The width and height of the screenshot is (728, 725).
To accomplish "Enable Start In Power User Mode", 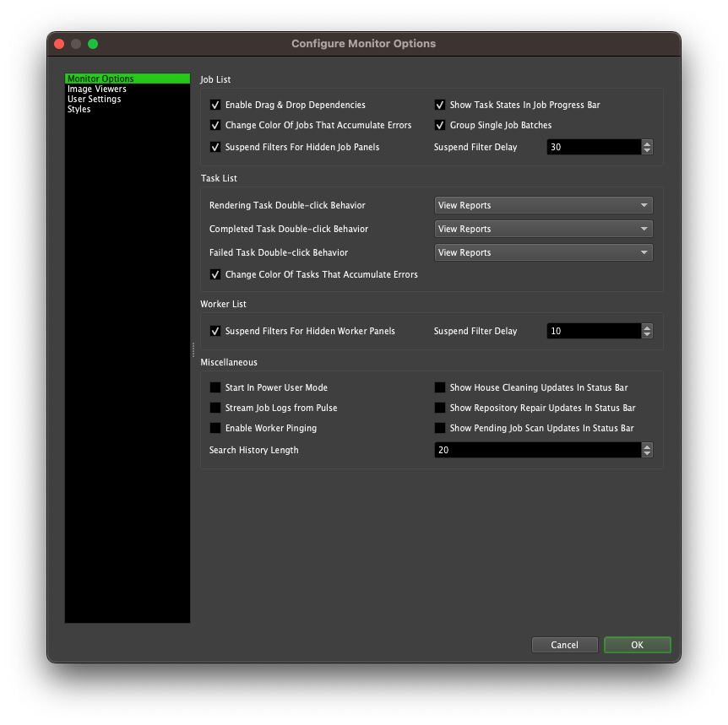I will 215,387.
